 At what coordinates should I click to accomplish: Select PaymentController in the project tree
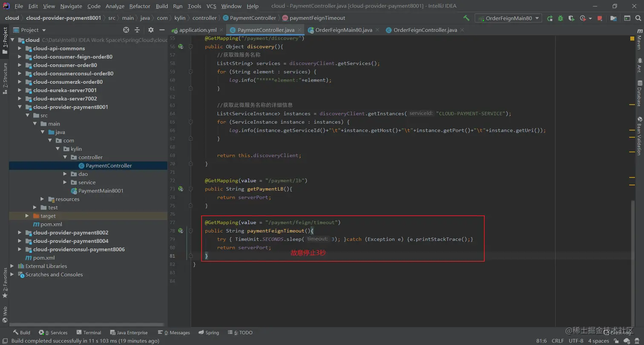109,165
